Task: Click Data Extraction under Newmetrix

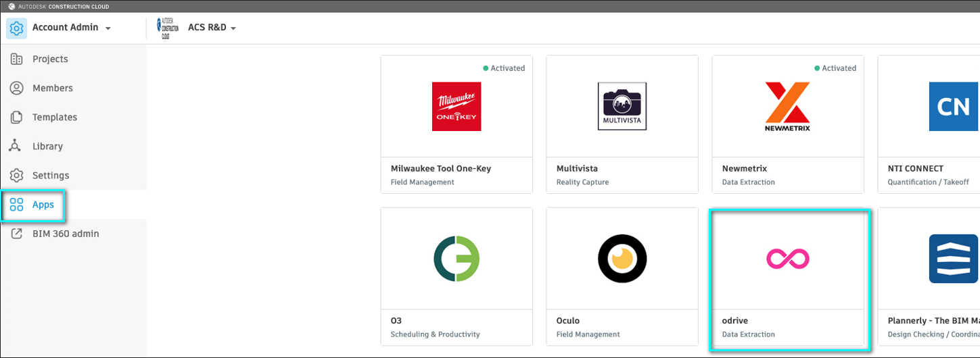Action: click(x=749, y=182)
